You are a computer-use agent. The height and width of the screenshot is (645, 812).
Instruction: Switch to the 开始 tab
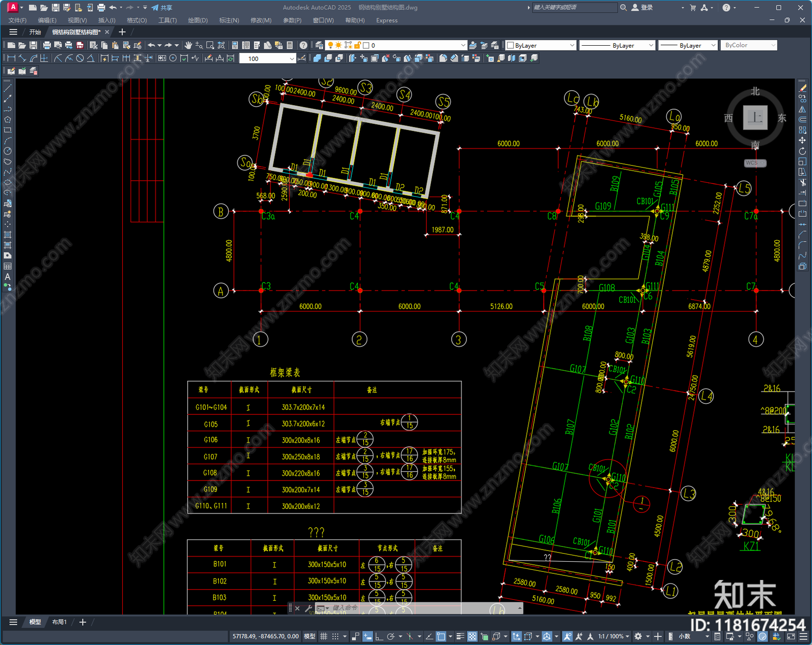click(35, 32)
